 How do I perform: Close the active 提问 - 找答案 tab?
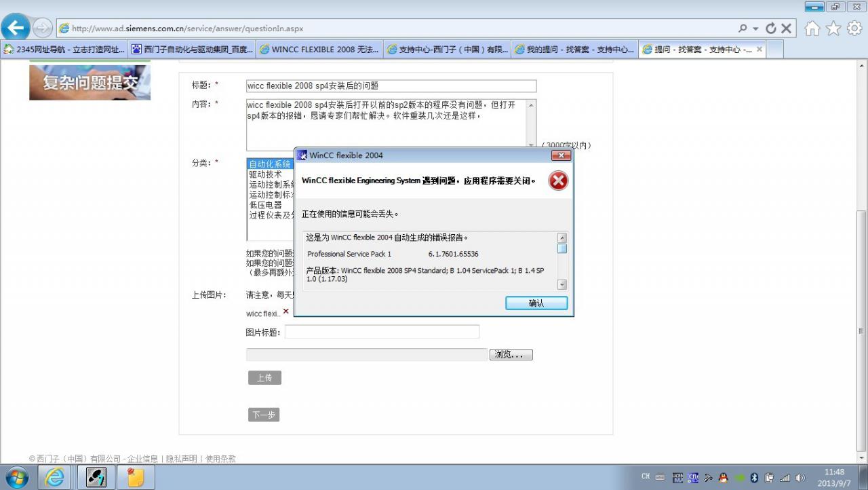tap(759, 49)
